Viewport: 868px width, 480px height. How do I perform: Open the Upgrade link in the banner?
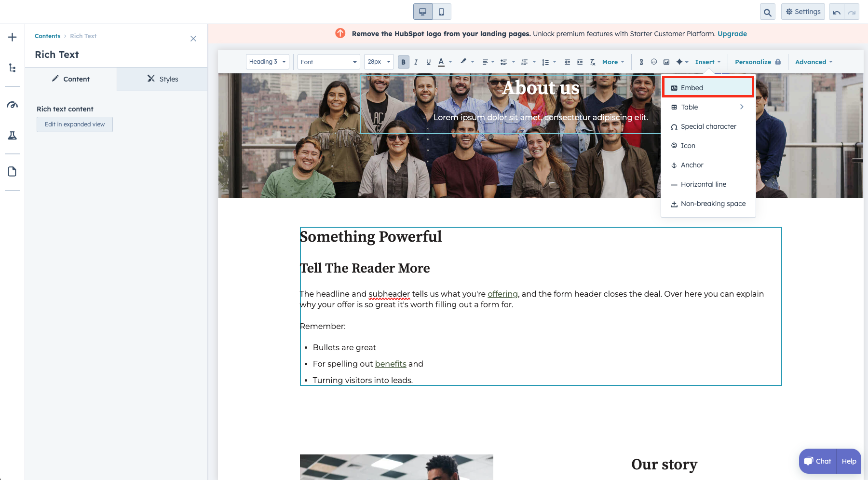click(732, 34)
